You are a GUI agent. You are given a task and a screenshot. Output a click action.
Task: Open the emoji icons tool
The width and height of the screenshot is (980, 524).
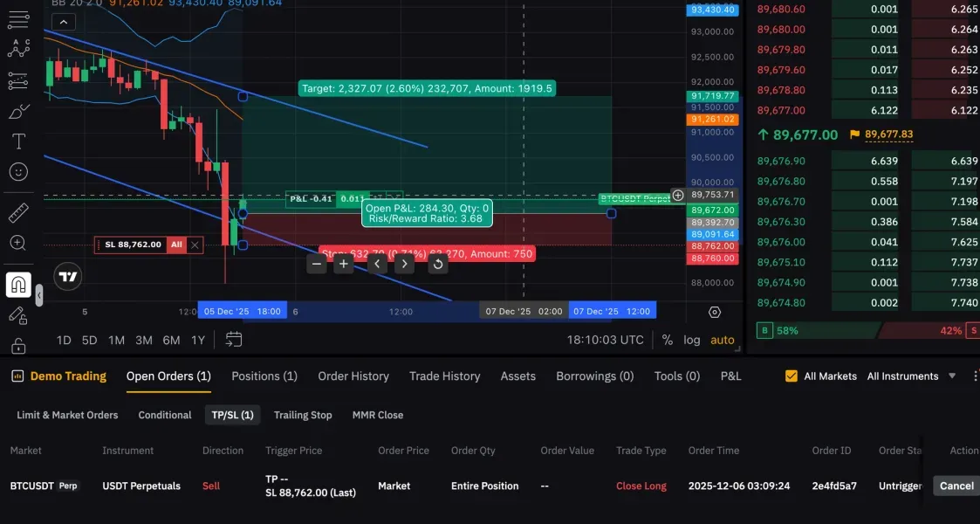(18, 171)
